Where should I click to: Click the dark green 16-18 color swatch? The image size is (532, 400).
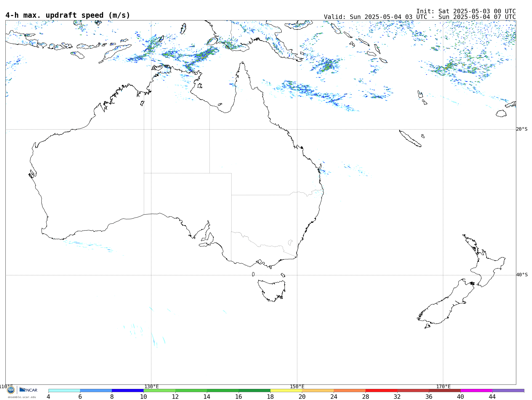tap(254, 390)
